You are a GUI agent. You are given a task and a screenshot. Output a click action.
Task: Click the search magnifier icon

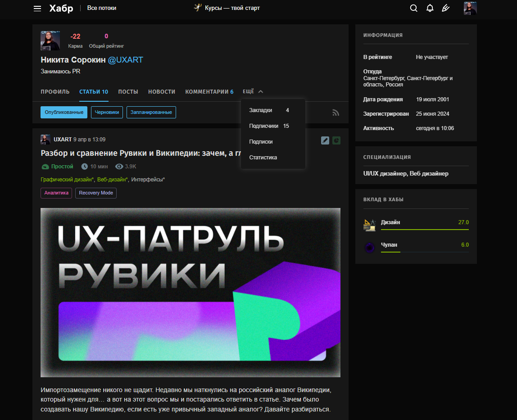click(x=413, y=8)
